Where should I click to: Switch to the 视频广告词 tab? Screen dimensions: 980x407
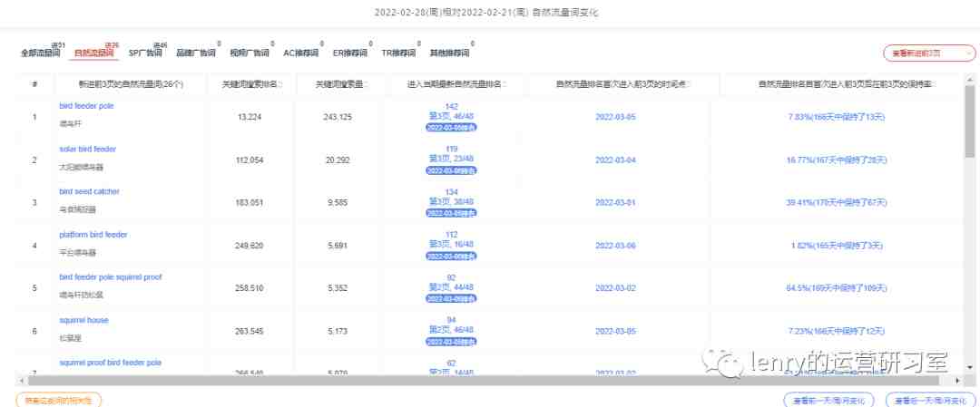click(x=250, y=53)
